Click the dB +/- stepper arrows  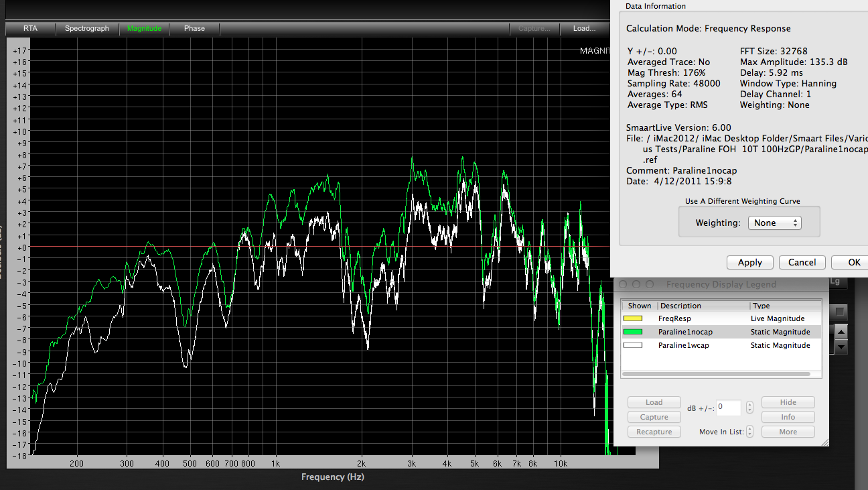point(749,407)
